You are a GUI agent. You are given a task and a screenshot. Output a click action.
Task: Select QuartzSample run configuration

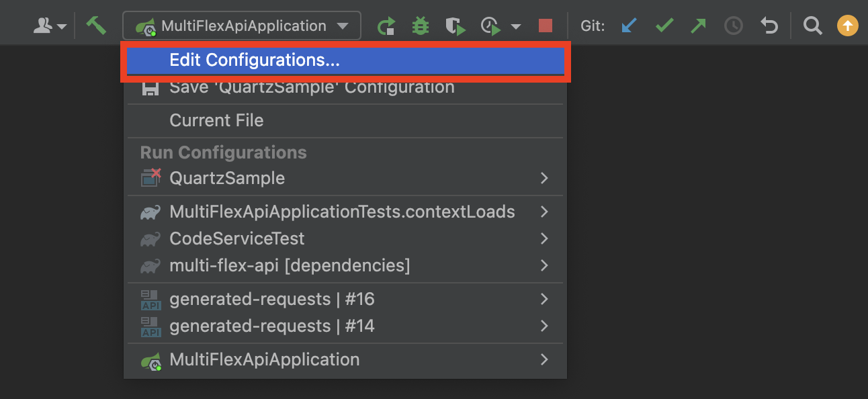coord(345,178)
